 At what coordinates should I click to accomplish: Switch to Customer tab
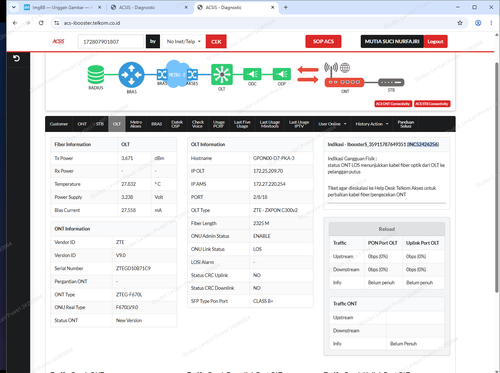[59, 124]
